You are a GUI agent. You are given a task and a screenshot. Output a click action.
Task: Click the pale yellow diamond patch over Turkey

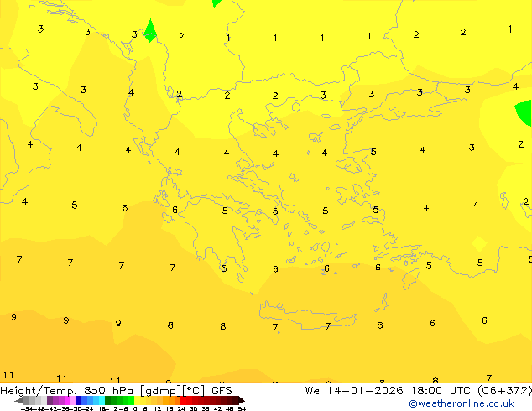point(479,244)
